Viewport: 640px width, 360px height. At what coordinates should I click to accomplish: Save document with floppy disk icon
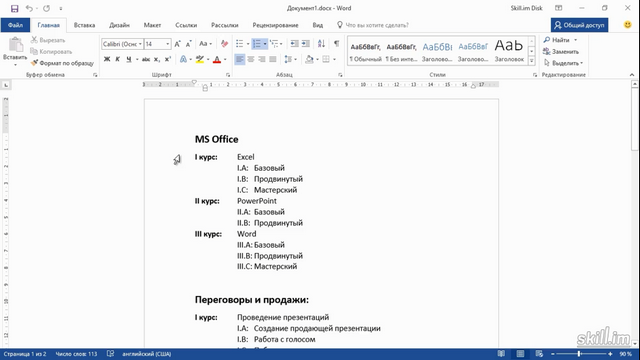tap(14, 8)
